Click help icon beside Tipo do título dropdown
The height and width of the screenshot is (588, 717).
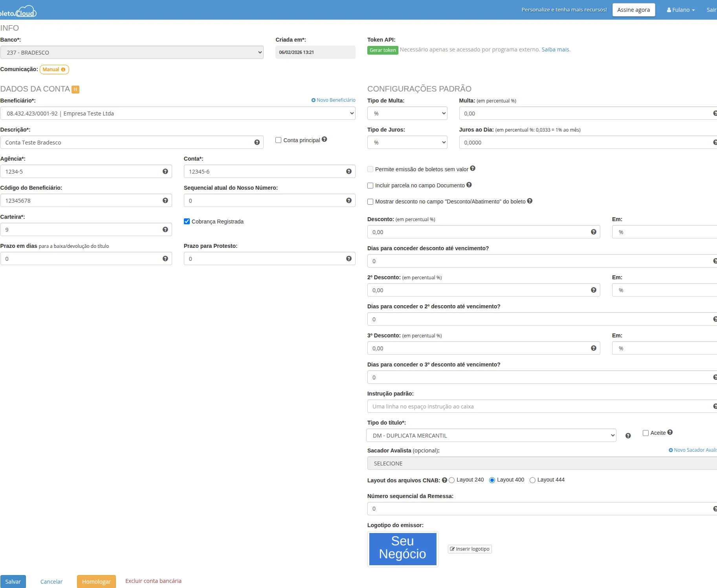click(x=628, y=436)
